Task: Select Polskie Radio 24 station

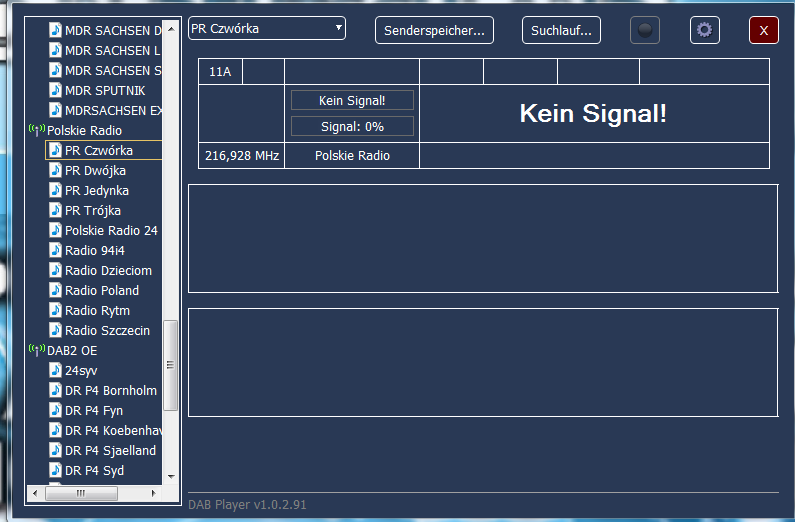Action: click(x=111, y=231)
